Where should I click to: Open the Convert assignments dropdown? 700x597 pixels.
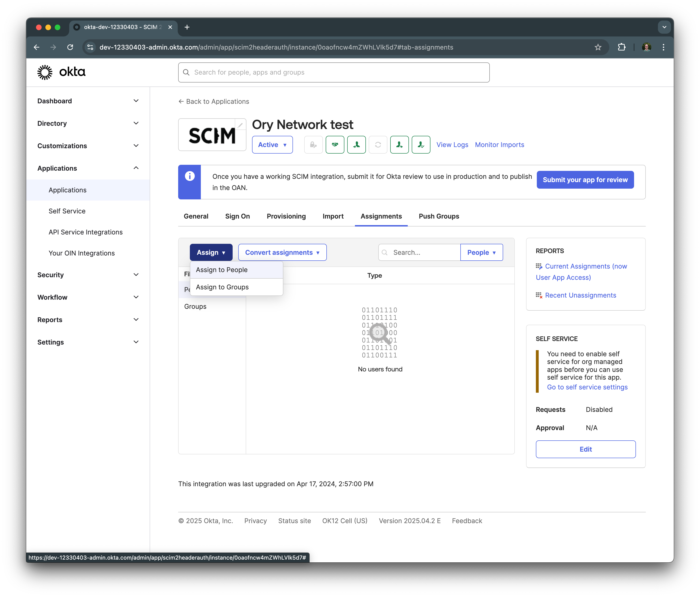282,252
